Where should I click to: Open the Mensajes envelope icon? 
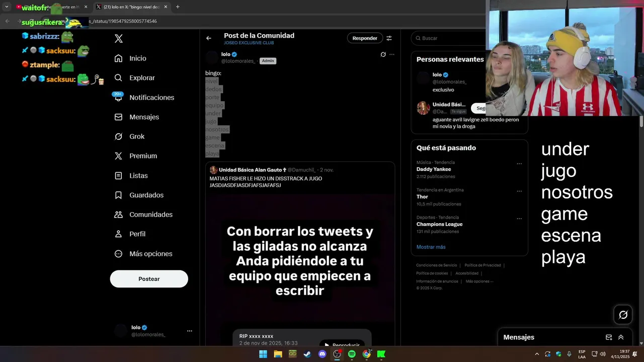point(118,117)
